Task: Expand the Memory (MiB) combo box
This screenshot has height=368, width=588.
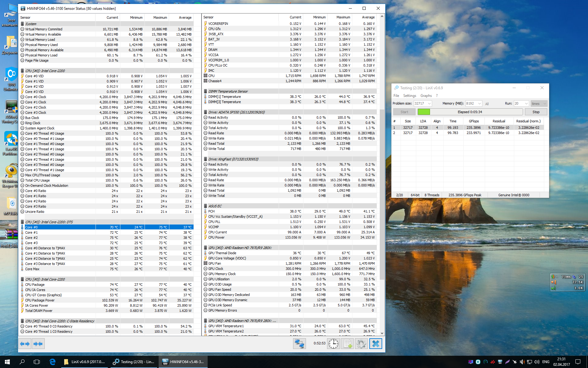Action: point(479,104)
